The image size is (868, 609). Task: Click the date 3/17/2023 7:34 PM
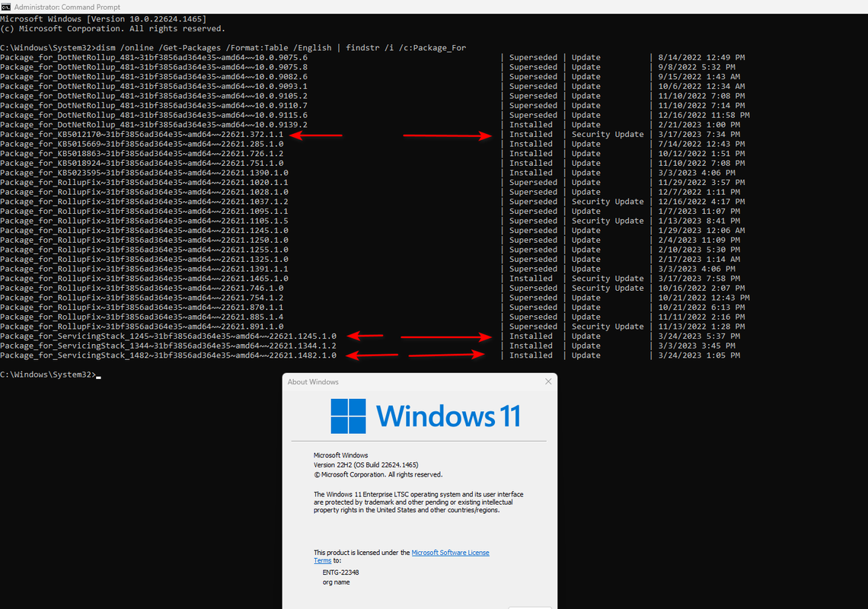[699, 135]
